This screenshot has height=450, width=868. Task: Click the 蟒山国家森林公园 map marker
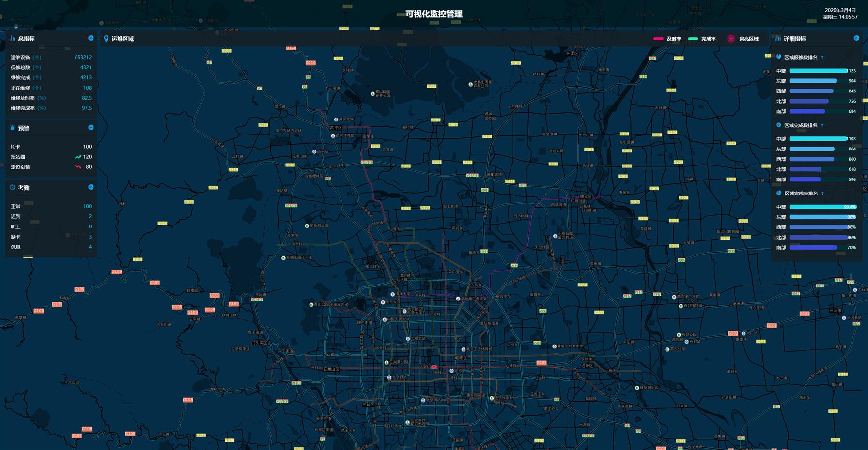[372, 93]
